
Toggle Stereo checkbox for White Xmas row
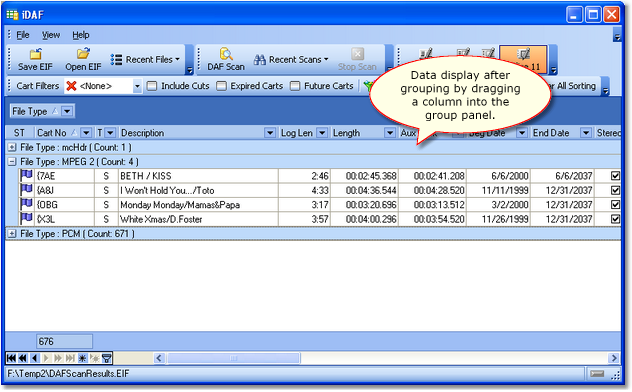pyautogui.click(x=615, y=219)
